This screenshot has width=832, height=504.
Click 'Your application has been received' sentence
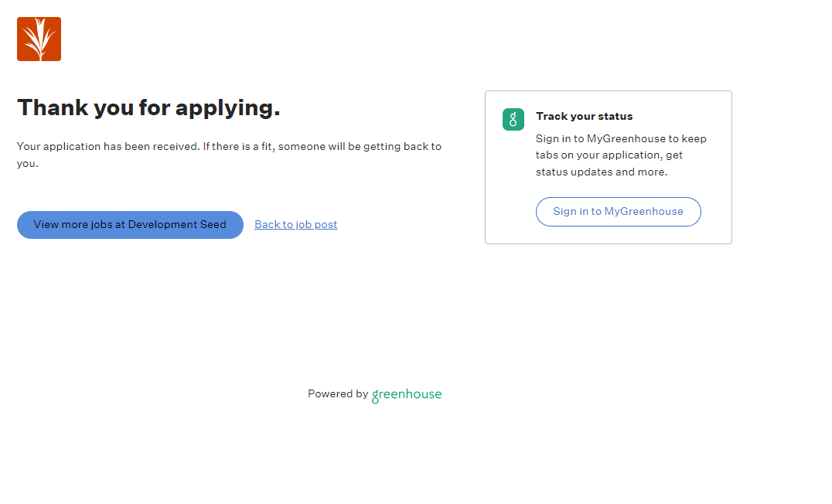[x=108, y=147]
